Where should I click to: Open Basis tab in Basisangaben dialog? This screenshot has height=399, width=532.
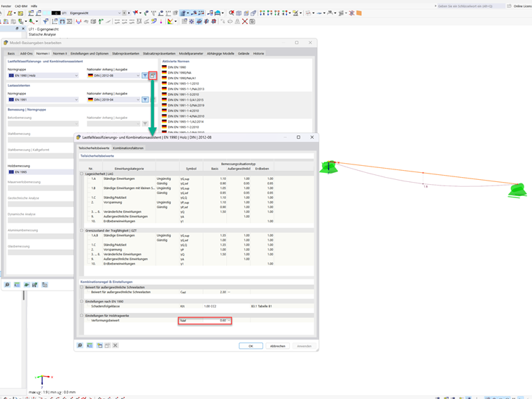pos(11,54)
